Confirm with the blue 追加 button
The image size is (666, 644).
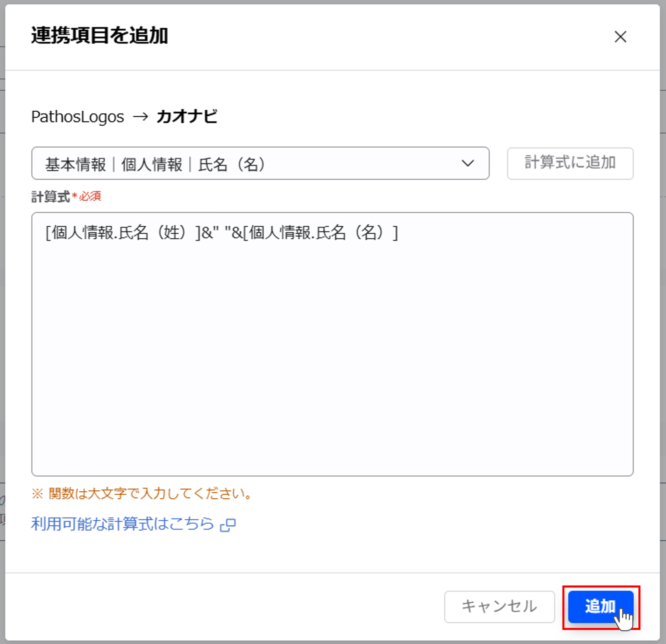click(x=600, y=606)
